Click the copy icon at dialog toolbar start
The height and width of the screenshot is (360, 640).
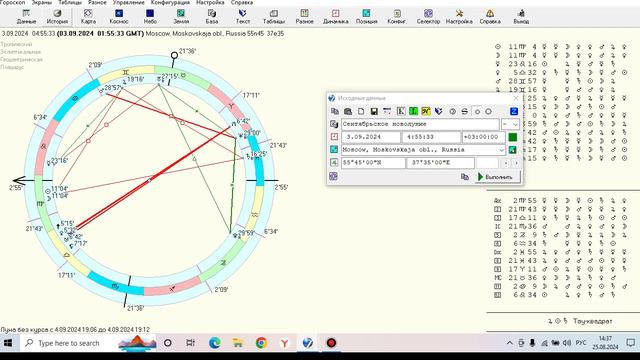click(335, 111)
